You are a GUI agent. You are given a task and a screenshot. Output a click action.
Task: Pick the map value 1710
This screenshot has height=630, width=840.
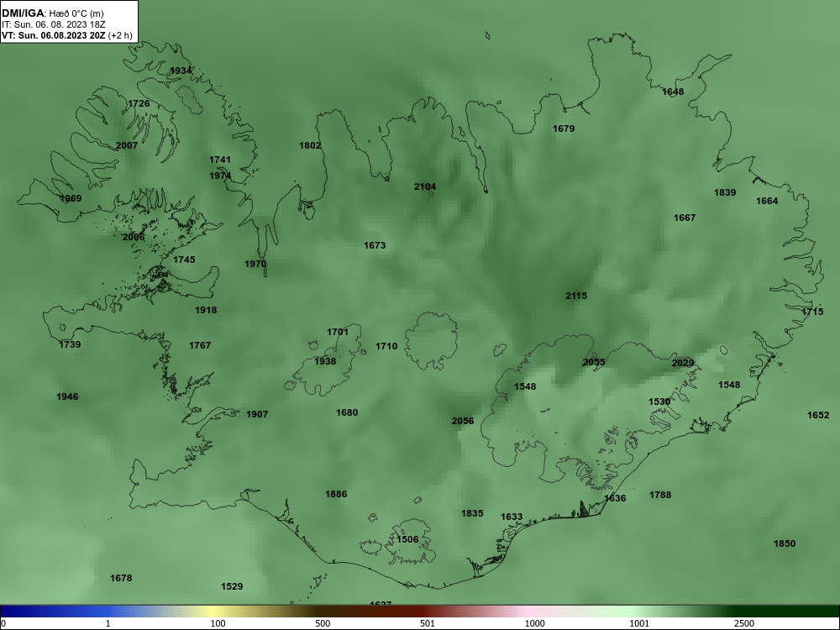click(x=386, y=347)
